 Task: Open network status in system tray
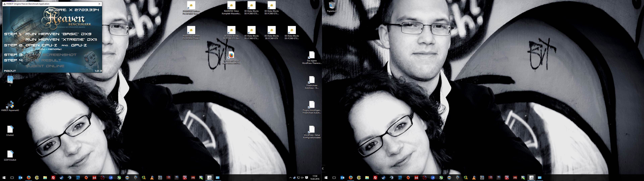(x=299, y=178)
